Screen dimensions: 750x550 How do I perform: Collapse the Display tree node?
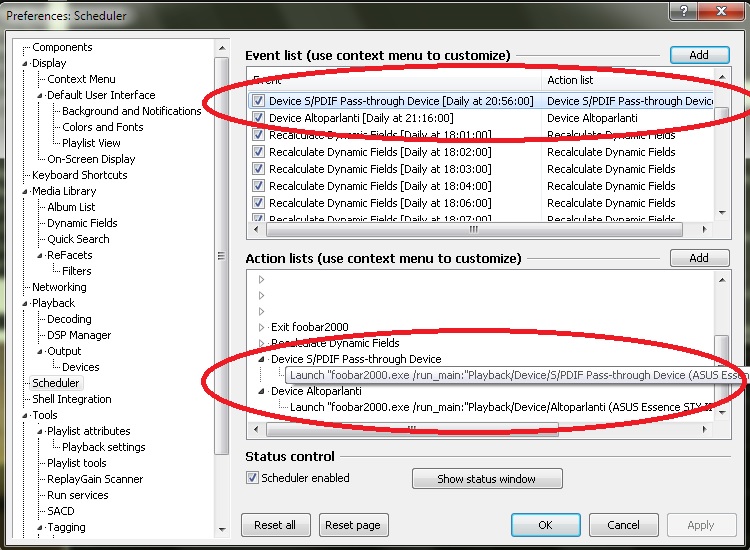tap(24, 64)
